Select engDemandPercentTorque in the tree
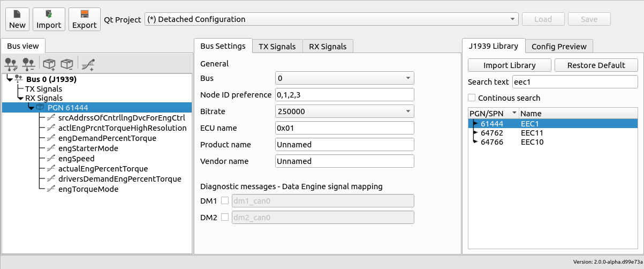 (x=107, y=138)
